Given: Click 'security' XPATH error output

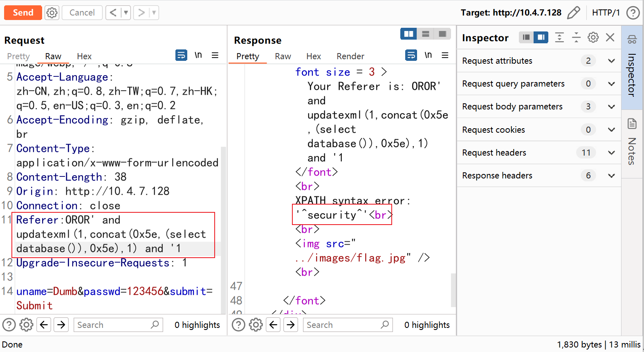Looking at the screenshot, I should coord(332,215).
